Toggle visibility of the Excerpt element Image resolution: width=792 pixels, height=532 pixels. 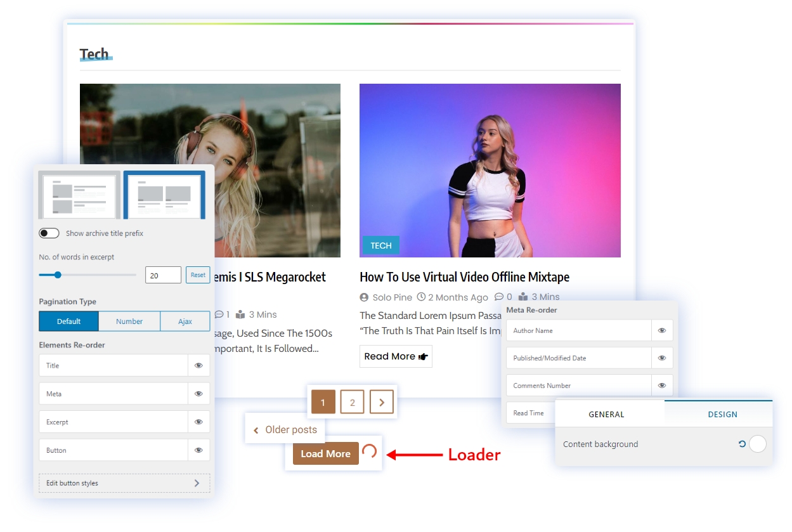tap(198, 422)
